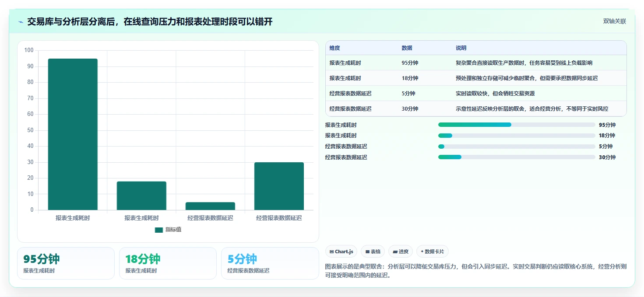This screenshot has width=644, height=297.
Task: Click the chart bar with value 30
Action: click(x=279, y=186)
